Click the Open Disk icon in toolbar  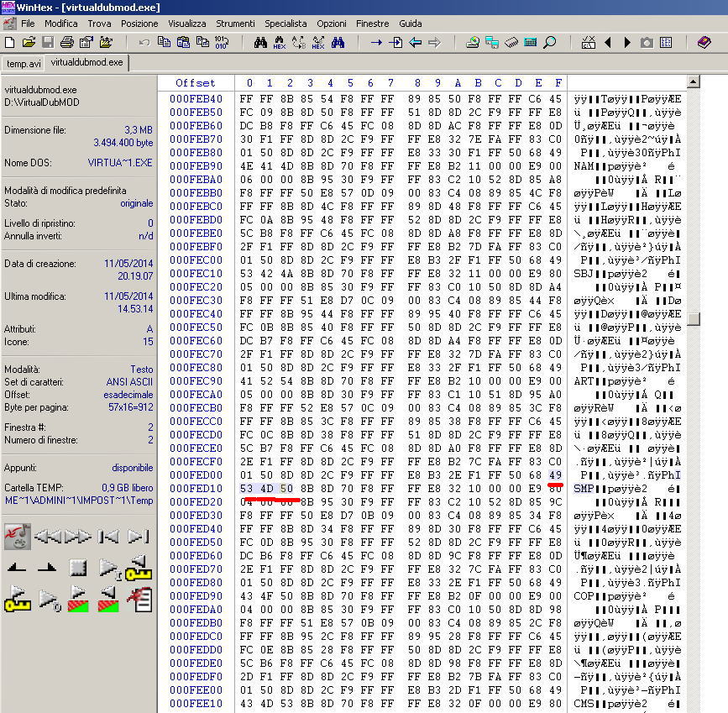coord(473,42)
